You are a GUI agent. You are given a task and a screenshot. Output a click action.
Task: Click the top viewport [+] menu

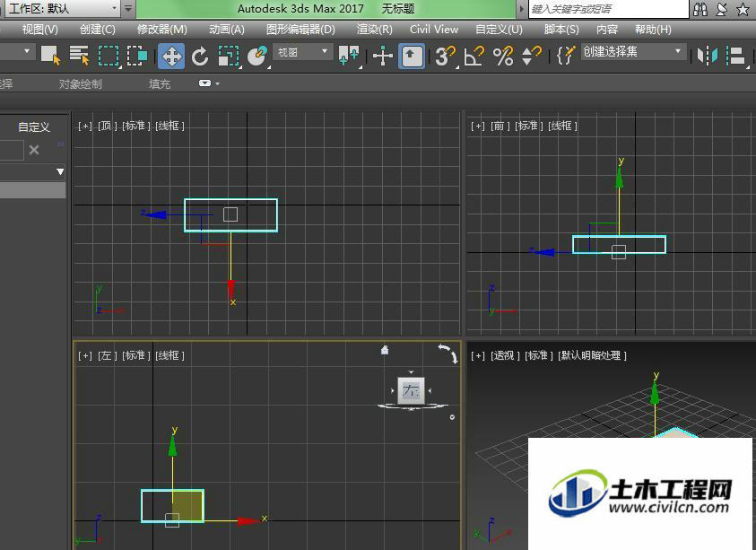85,126
